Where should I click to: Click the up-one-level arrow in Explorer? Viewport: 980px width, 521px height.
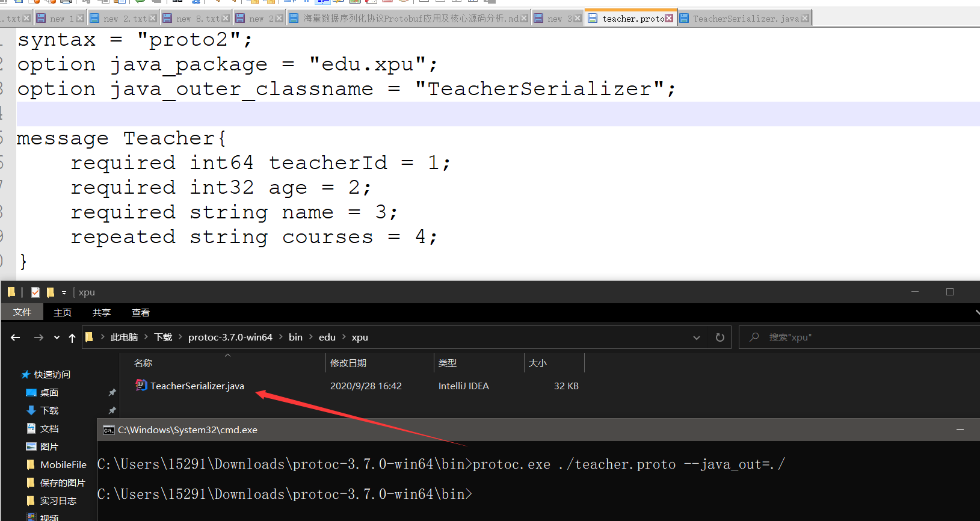(72, 338)
